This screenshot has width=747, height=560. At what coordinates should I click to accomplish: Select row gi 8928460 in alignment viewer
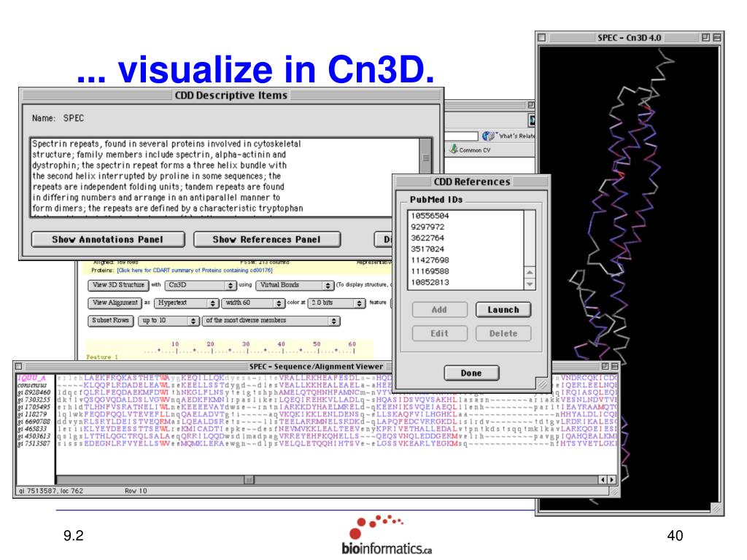(34, 392)
